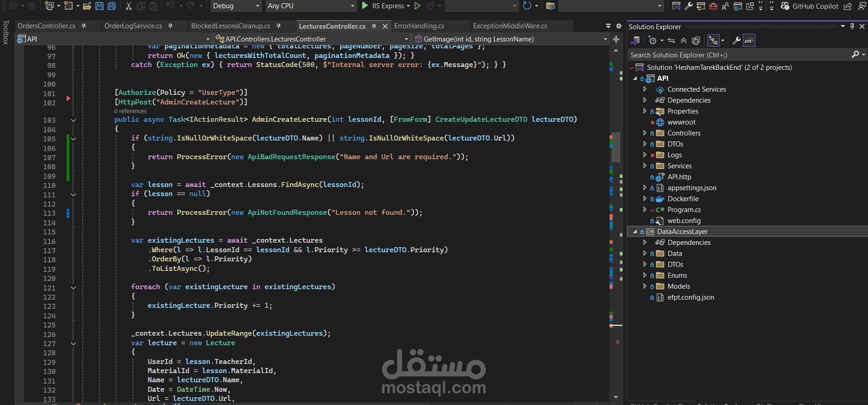The height and width of the screenshot is (405, 868).
Task: Select appsettings.json in Solution Explorer
Action: (692, 188)
